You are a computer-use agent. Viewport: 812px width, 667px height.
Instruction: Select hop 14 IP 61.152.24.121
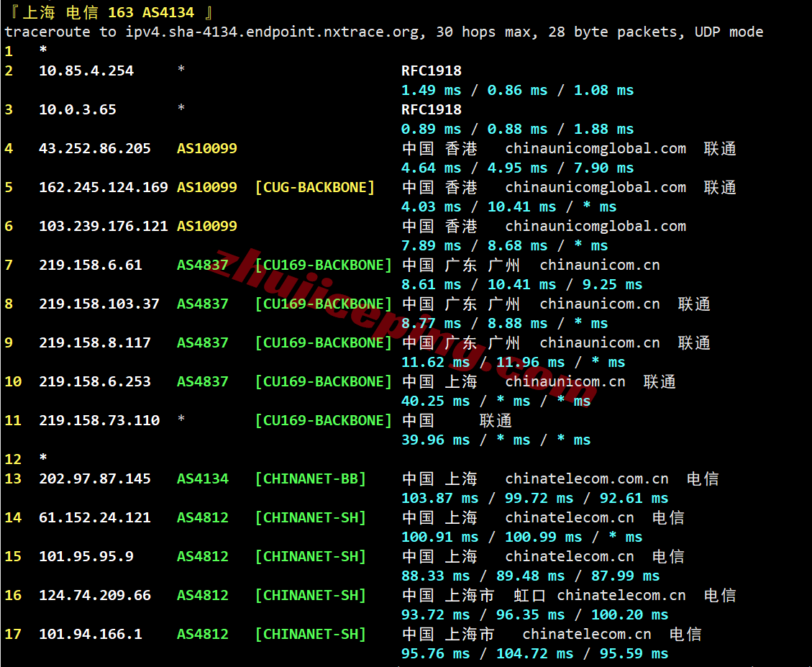pos(95,518)
